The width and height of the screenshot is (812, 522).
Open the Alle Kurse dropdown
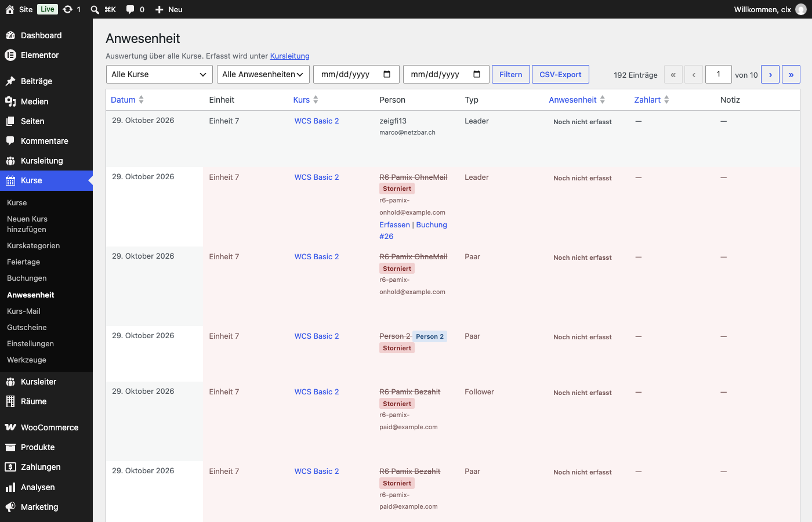click(159, 74)
